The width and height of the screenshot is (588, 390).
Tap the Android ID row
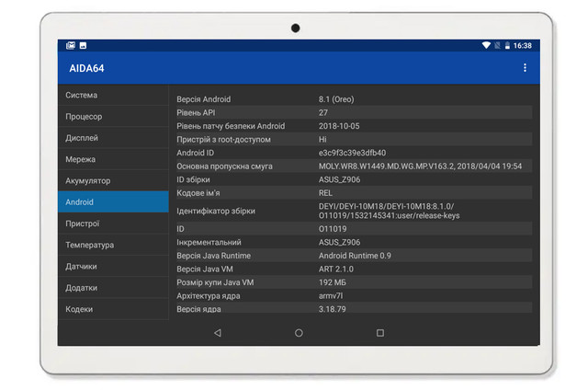click(x=349, y=153)
